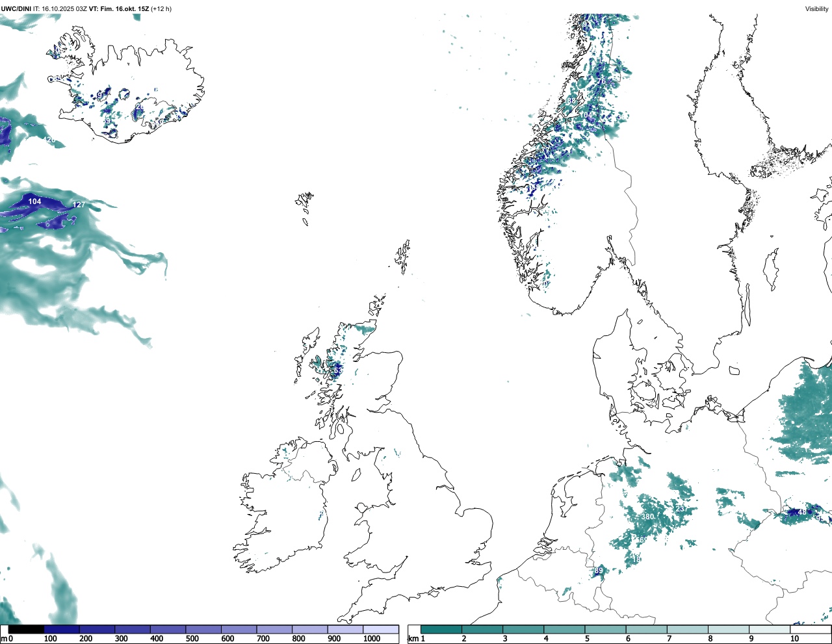
Task: Click the '380' value over Germany
Action: [647, 517]
